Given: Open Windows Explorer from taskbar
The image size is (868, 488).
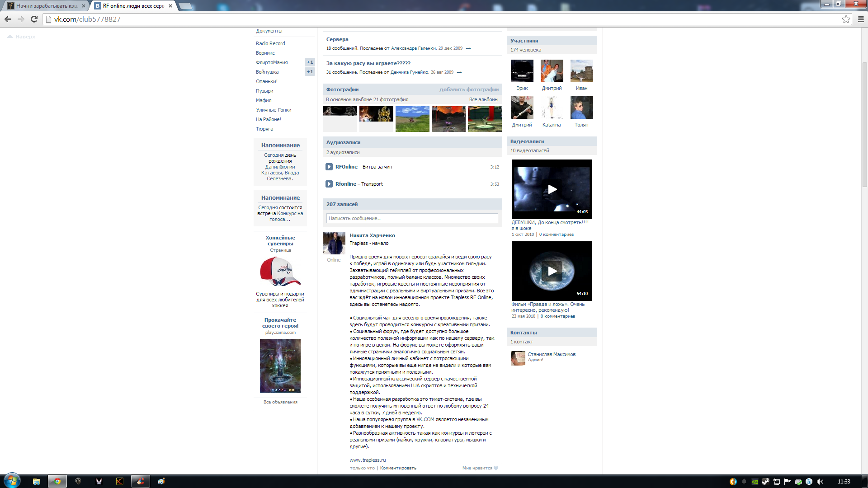Looking at the screenshot, I should click(37, 481).
